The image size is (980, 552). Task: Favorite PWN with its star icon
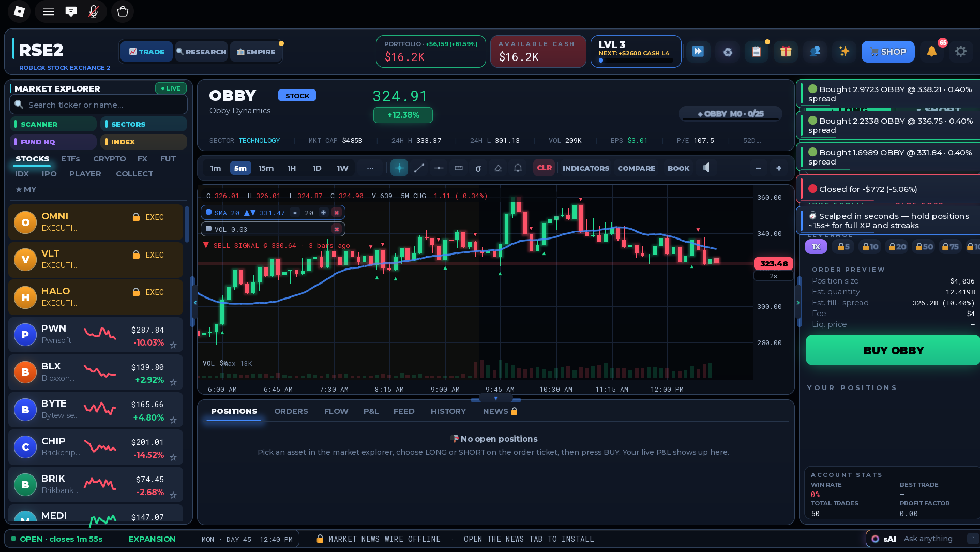(173, 345)
